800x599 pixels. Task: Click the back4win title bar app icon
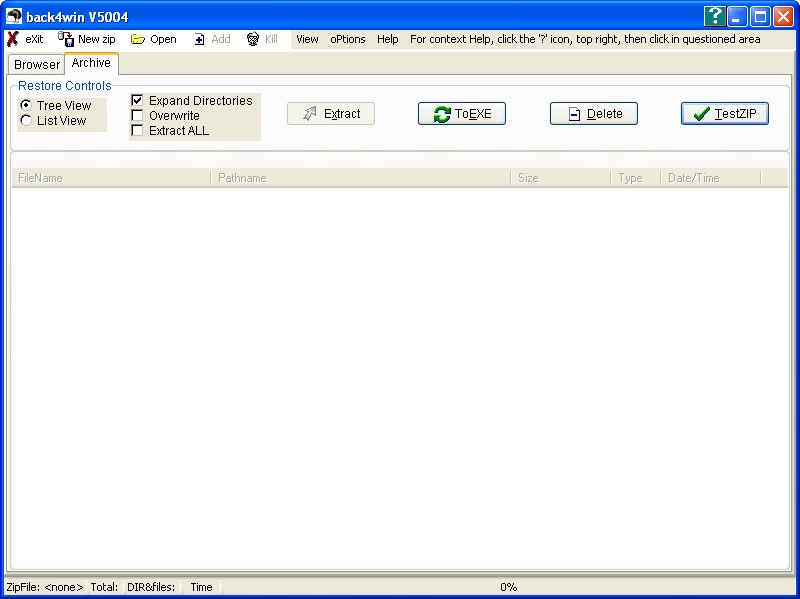point(14,16)
